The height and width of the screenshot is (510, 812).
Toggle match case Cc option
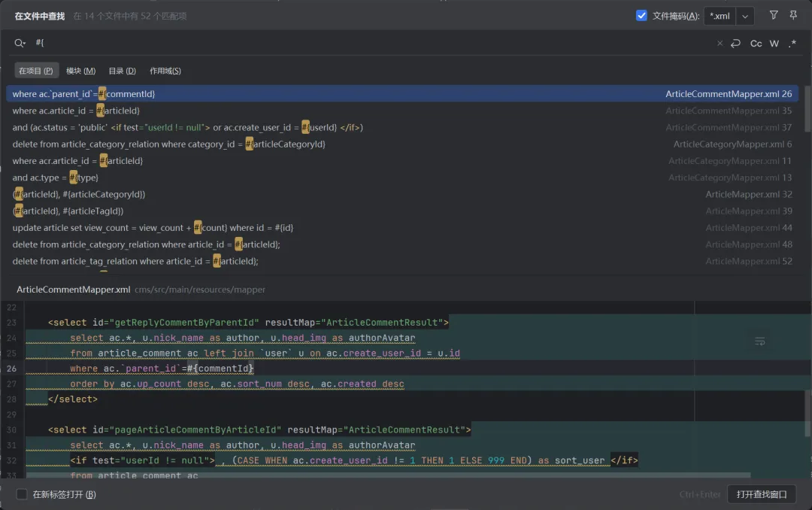pyautogui.click(x=756, y=44)
